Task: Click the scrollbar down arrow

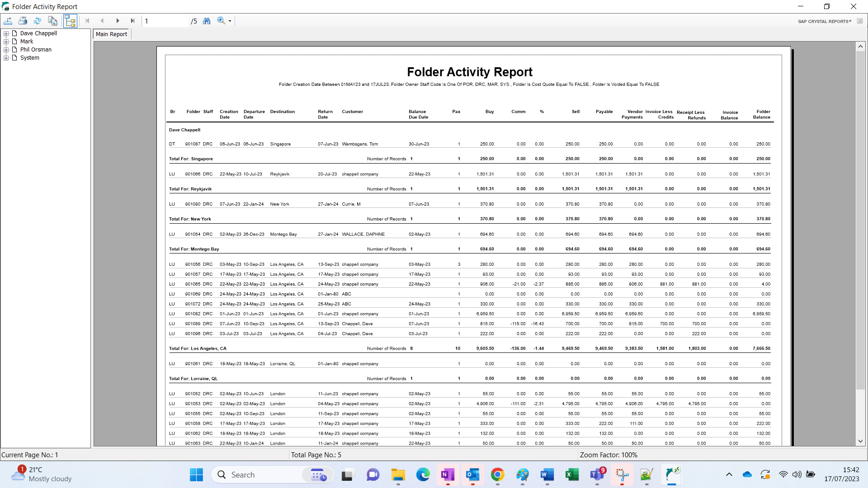Action: click(860, 441)
